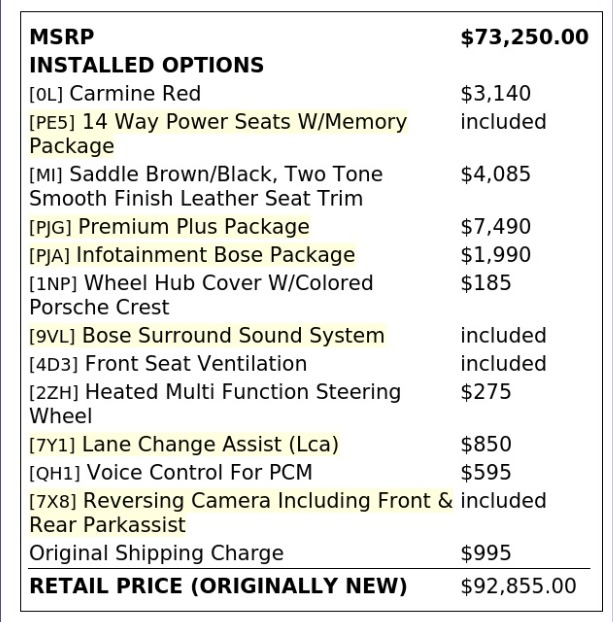The image size is (613, 622).
Task: Click the INSTALLED OPTIONS heading
Action: pyautogui.click(x=146, y=65)
